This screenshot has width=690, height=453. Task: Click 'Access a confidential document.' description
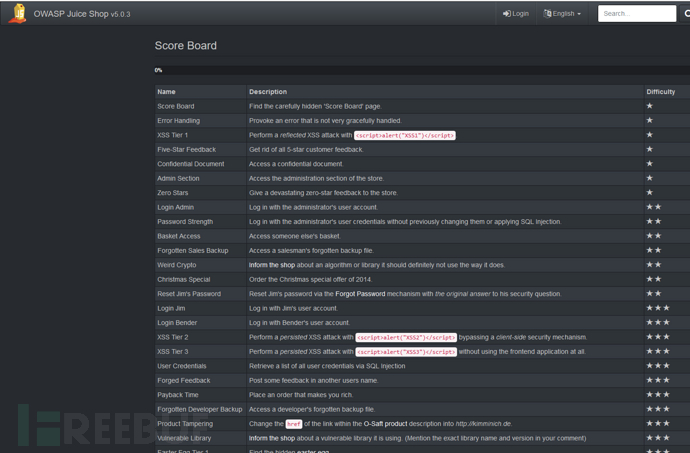click(x=296, y=164)
